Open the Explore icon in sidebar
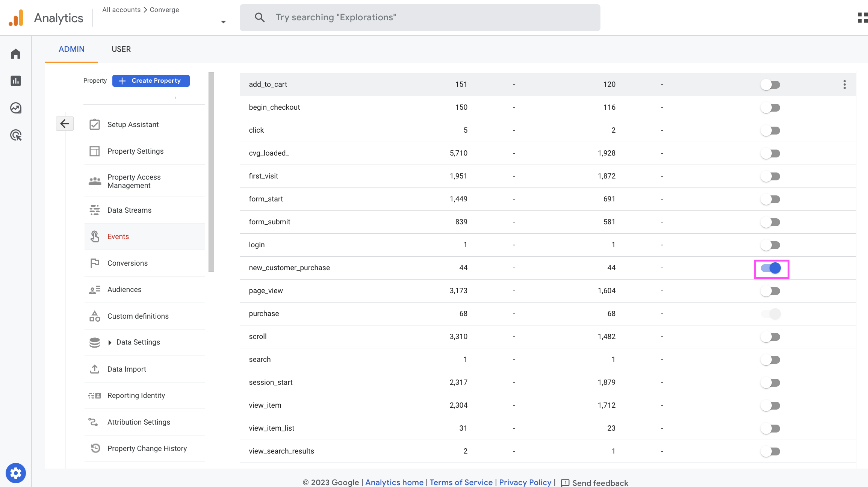 [x=16, y=108]
